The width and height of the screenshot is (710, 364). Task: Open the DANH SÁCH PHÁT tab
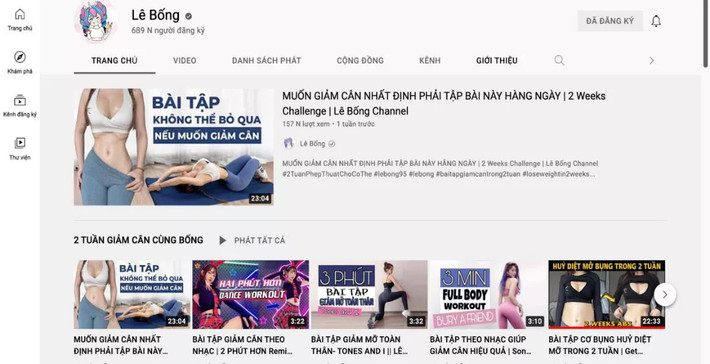click(266, 61)
